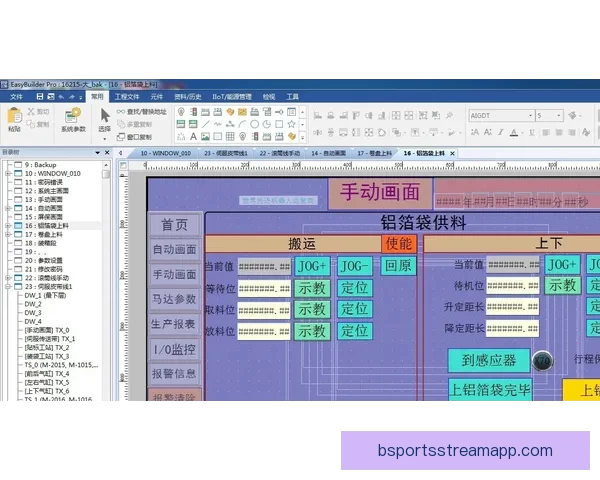Select the text 'A' object tool

click(194, 136)
